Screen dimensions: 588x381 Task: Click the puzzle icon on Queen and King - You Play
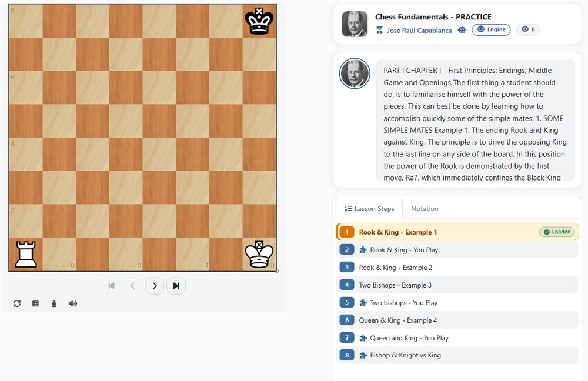tap(363, 338)
